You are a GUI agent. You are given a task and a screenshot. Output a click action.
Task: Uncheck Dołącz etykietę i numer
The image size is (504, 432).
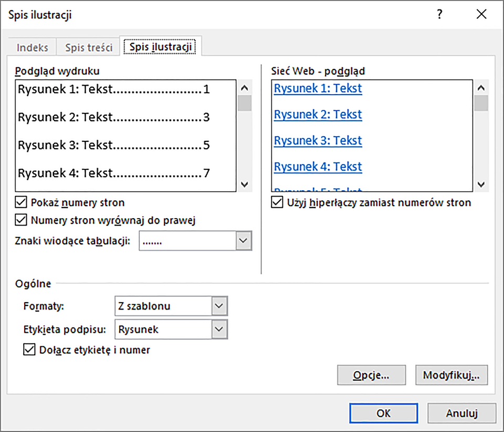29,349
